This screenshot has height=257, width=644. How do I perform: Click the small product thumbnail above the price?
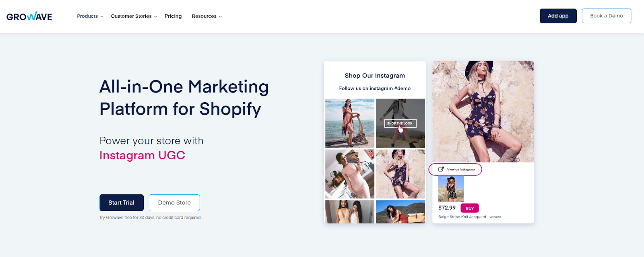(x=451, y=189)
